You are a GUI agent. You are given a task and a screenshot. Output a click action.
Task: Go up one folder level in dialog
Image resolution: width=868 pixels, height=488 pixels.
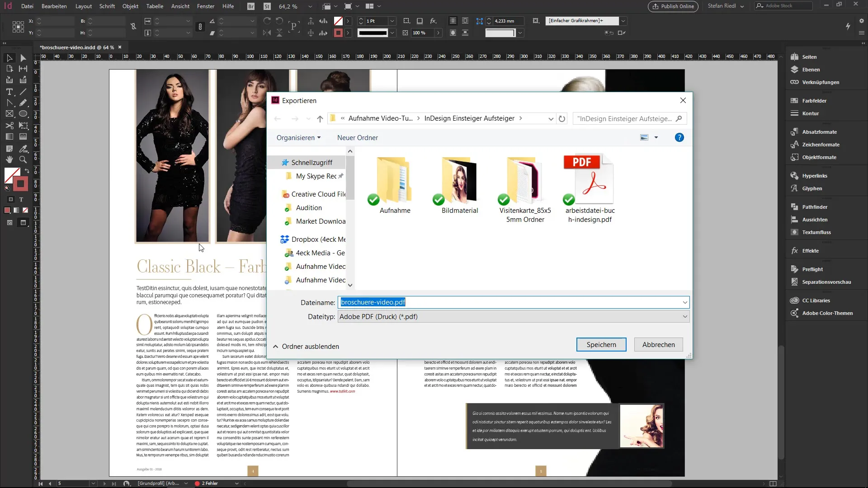coord(320,118)
